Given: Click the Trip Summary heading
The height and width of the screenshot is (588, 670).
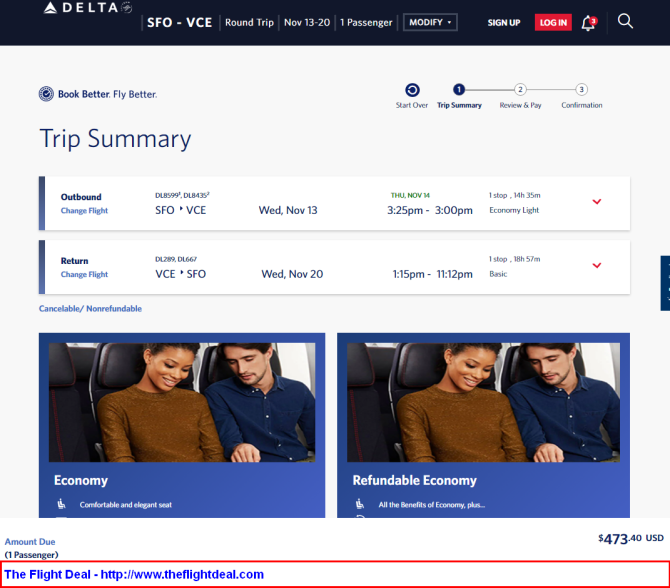Looking at the screenshot, I should click(115, 139).
